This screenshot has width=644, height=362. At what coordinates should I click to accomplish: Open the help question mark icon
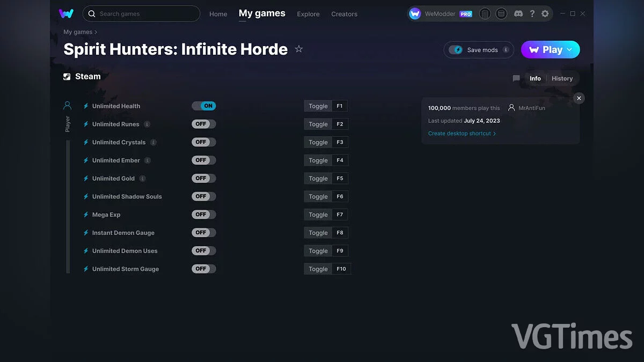pyautogui.click(x=532, y=13)
